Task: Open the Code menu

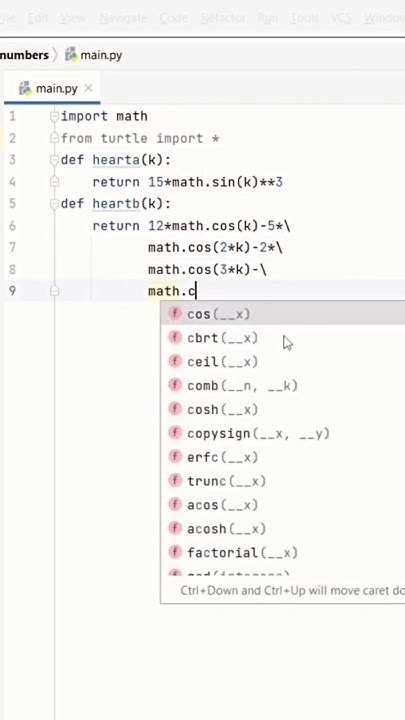Action: pyautogui.click(x=174, y=18)
